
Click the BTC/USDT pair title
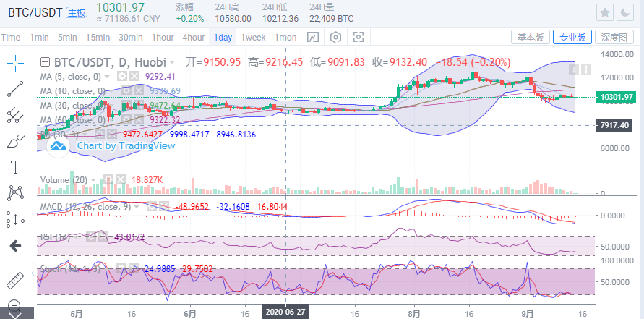(x=35, y=13)
